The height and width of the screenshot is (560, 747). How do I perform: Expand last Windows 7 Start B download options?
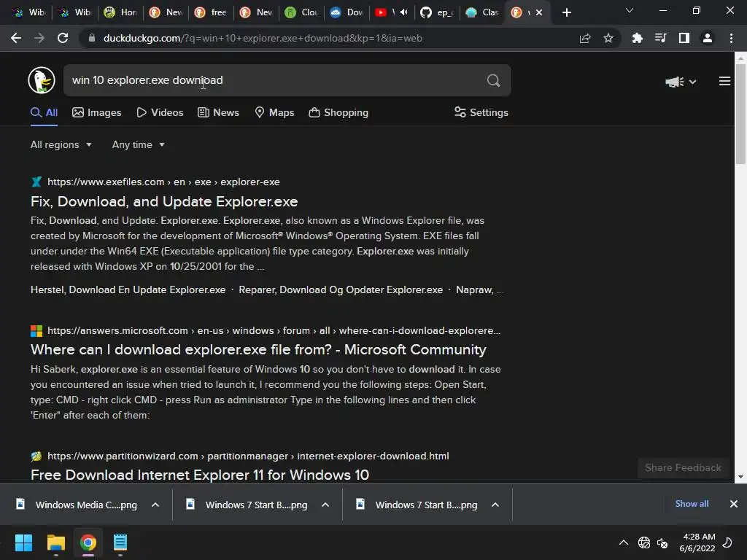[495, 505]
